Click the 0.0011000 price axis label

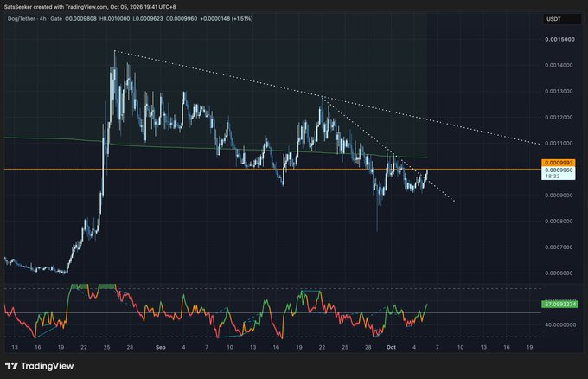coord(559,144)
